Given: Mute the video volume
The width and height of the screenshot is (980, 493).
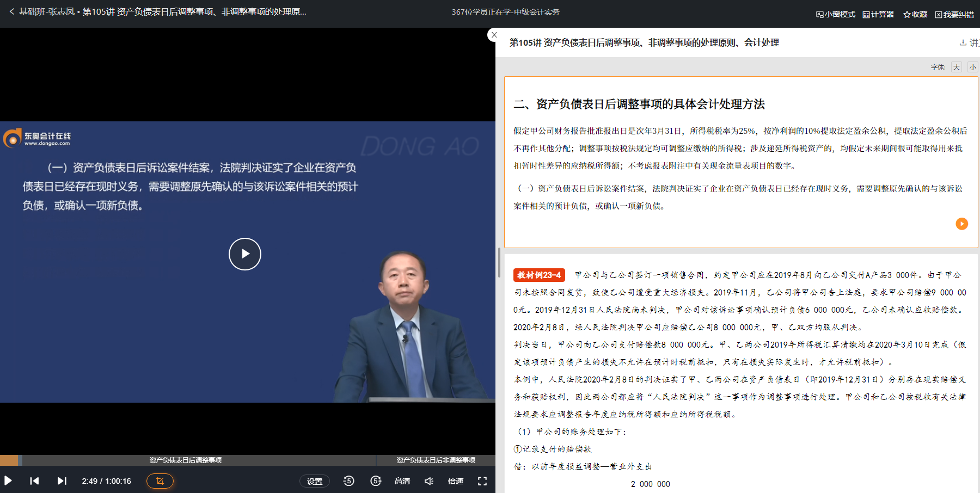Looking at the screenshot, I should (x=428, y=481).
